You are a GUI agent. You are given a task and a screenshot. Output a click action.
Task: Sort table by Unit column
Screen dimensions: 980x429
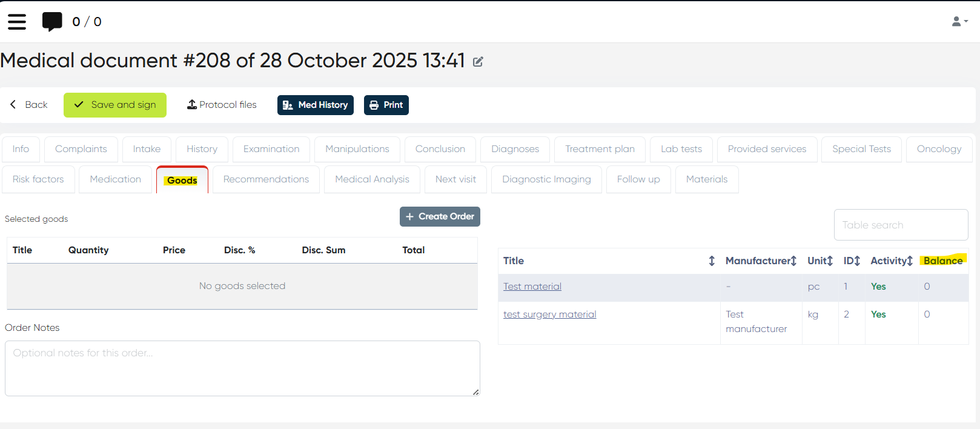pos(830,261)
